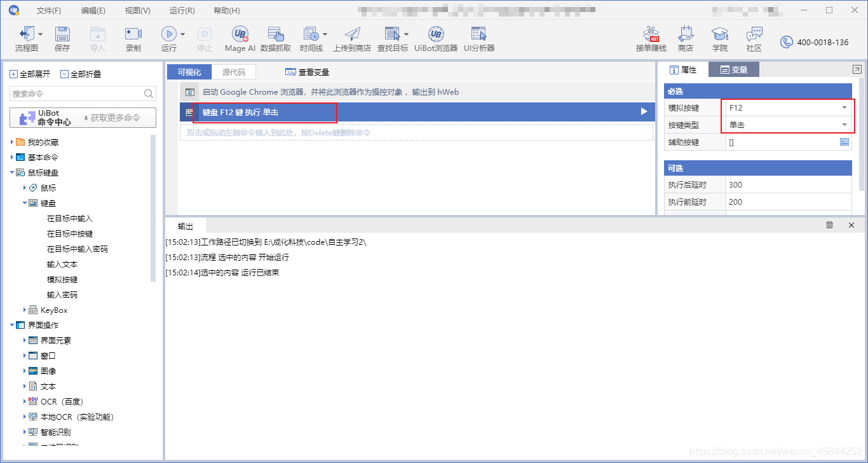The height and width of the screenshot is (463, 868).
Task: Select 模拟按键 command in tree
Action: [x=62, y=280]
